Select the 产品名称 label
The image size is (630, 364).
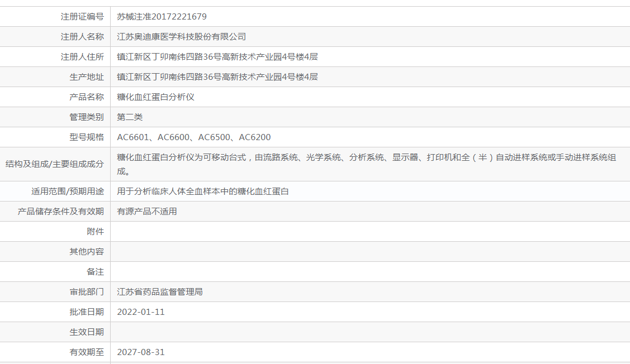pyautogui.click(x=87, y=97)
